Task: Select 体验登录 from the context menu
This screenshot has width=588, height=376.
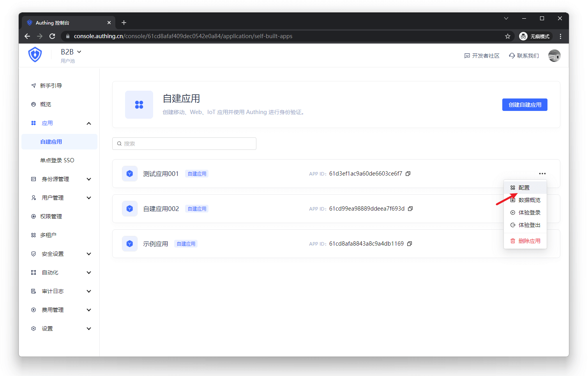Action: point(529,213)
